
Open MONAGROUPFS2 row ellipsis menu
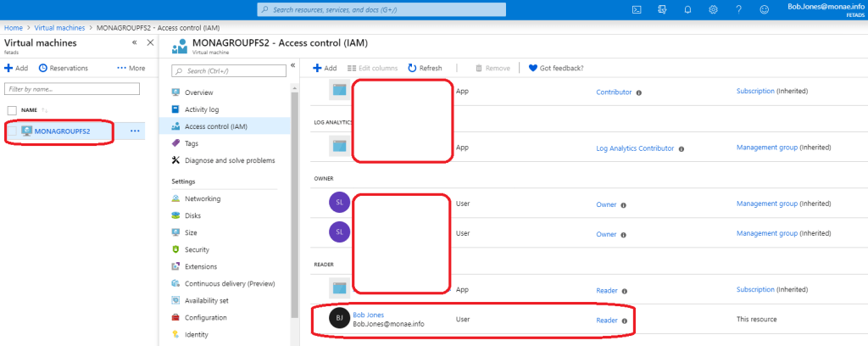[x=135, y=131]
